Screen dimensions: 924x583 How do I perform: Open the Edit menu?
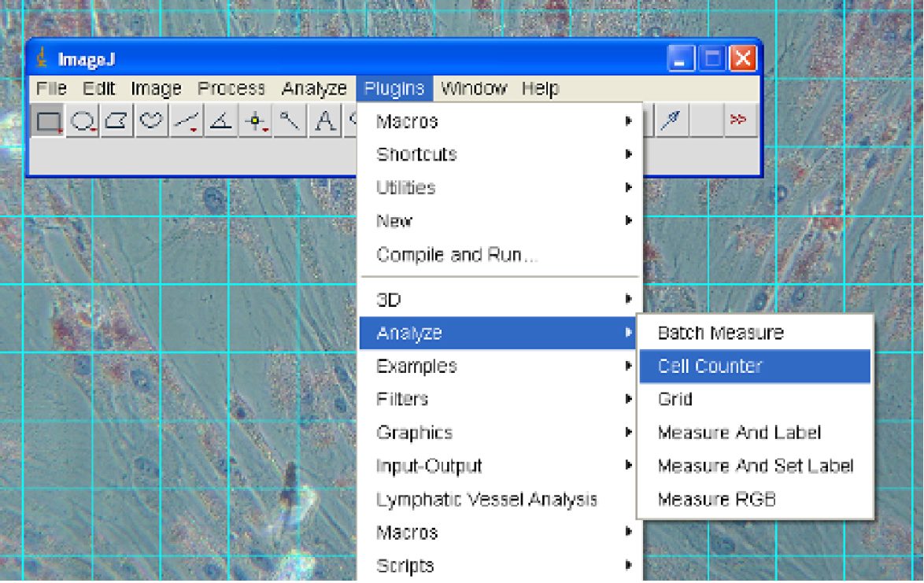pos(98,88)
